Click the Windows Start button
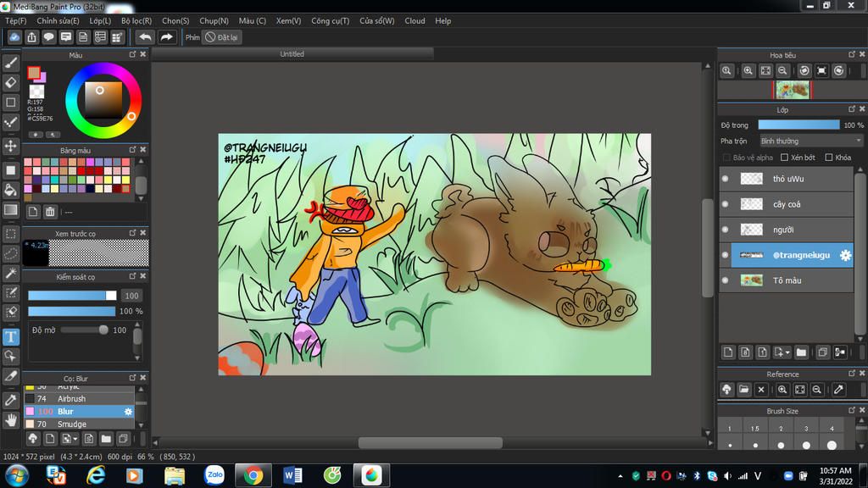The width and height of the screenshot is (868, 488). tap(17, 475)
